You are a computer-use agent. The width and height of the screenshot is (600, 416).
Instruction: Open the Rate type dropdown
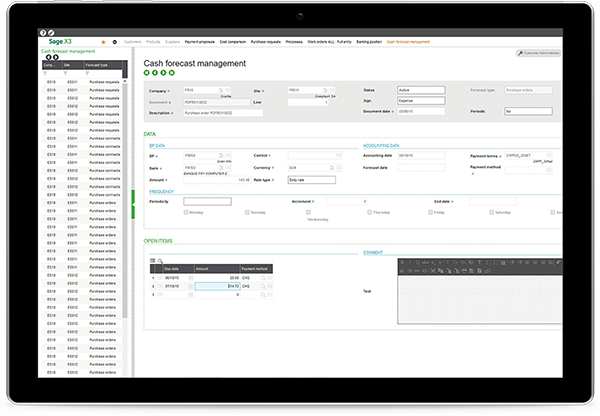tap(311, 180)
